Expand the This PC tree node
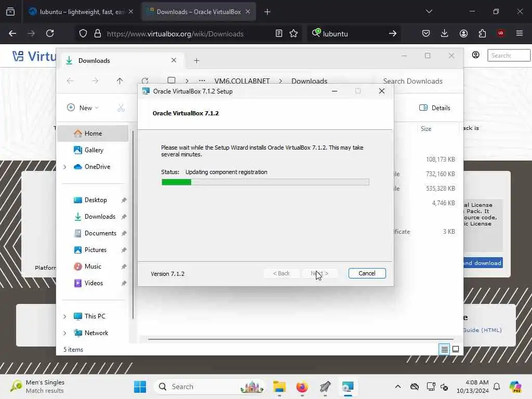This screenshot has height=399, width=532. click(x=64, y=316)
